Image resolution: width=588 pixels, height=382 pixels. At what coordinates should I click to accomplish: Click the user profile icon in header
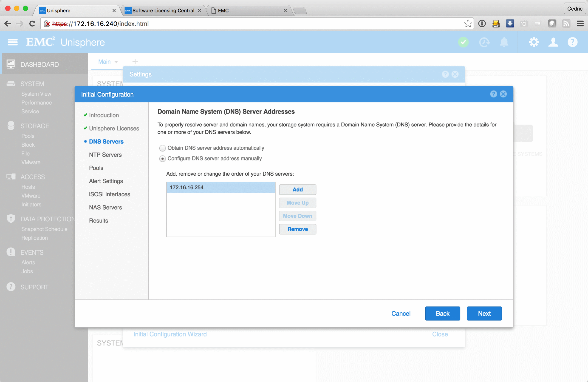[553, 42]
